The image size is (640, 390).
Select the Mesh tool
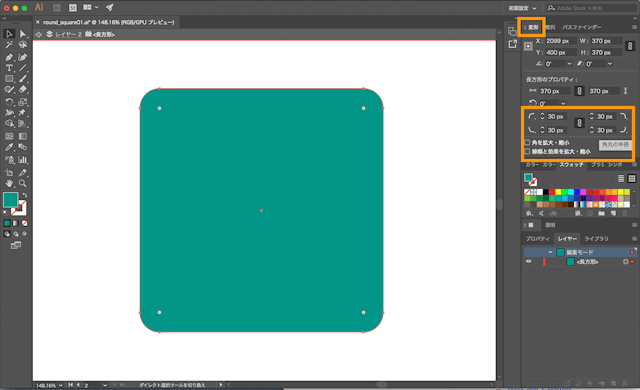tap(9, 136)
